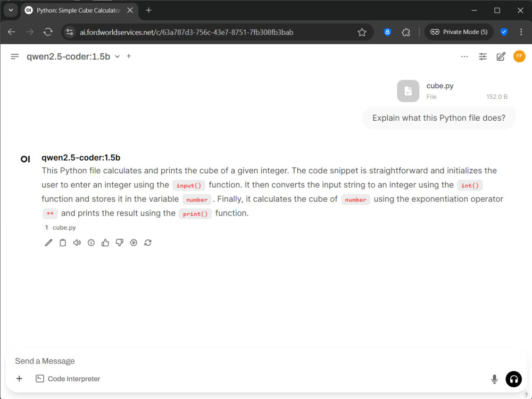Click the Send a Message input field
The height and width of the screenshot is (399, 532).
(266, 361)
